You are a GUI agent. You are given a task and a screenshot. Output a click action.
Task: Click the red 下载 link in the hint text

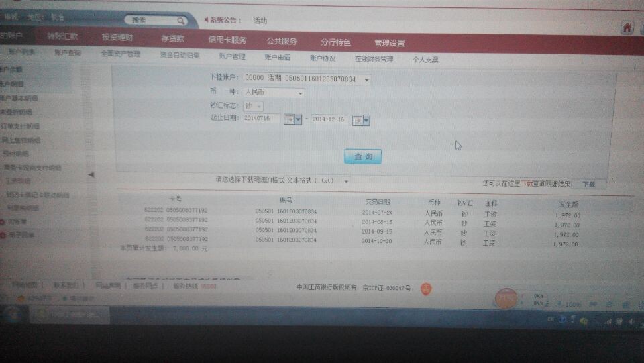coord(527,184)
